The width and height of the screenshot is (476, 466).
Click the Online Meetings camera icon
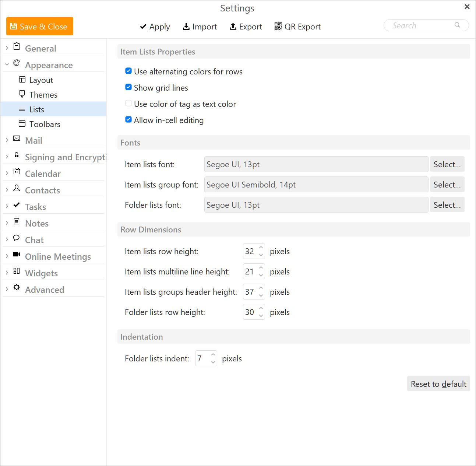coord(17,254)
